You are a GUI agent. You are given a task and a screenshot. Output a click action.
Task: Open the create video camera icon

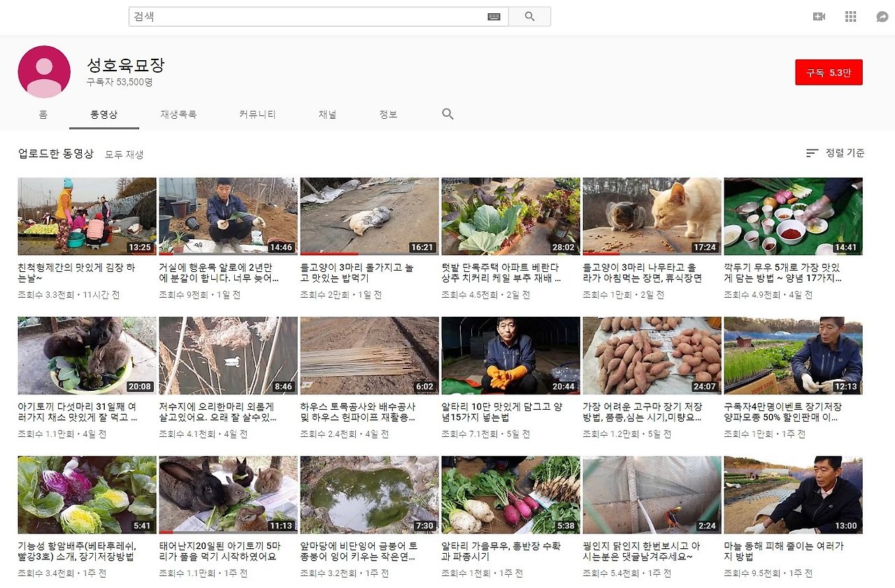(x=819, y=17)
